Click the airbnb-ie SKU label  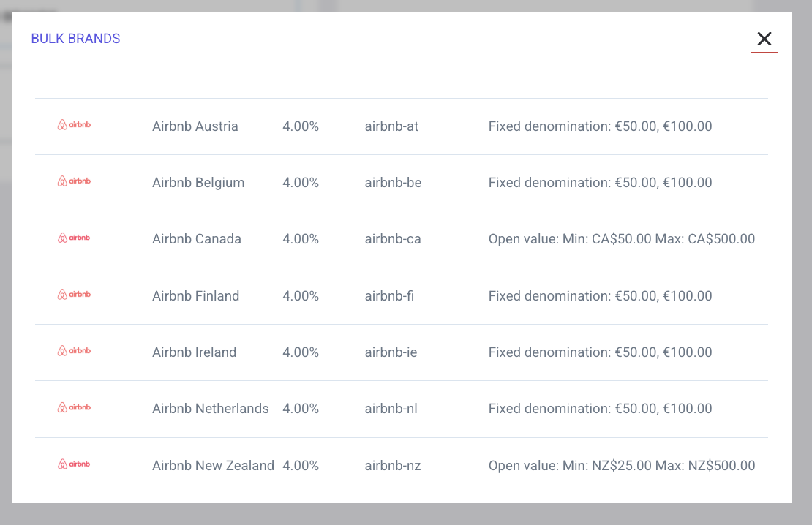point(391,352)
